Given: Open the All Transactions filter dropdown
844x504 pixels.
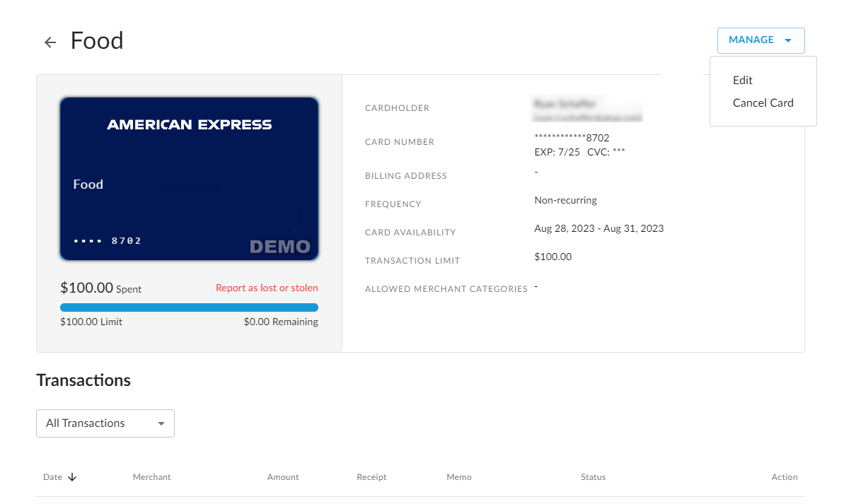Looking at the screenshot, I should point(105,423).
